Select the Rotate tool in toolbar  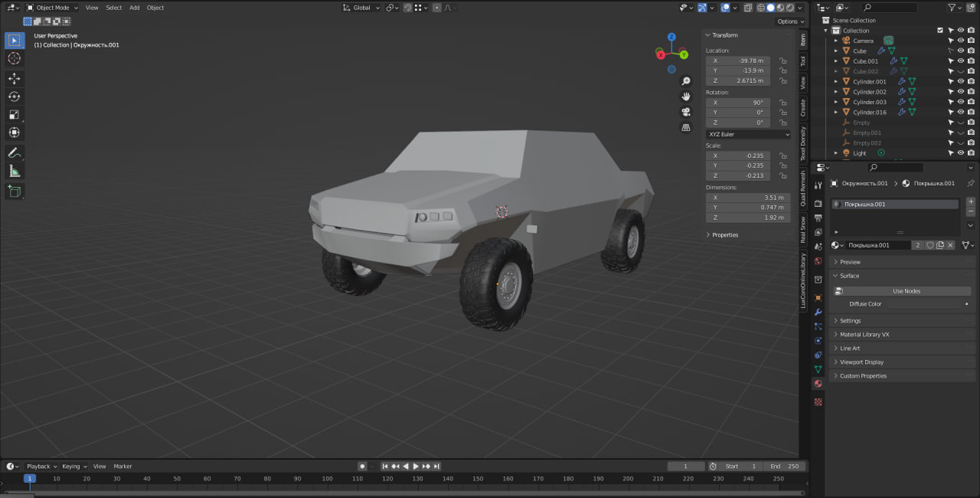point(15,97)
